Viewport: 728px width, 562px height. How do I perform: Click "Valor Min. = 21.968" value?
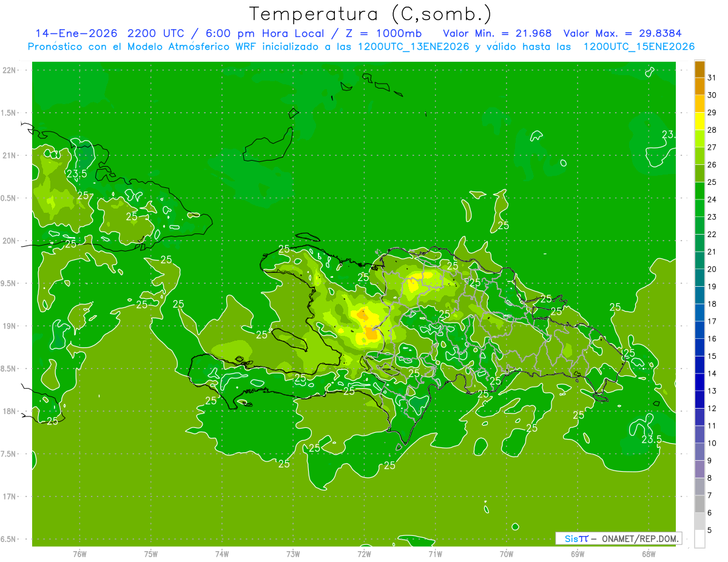(497, 33)
